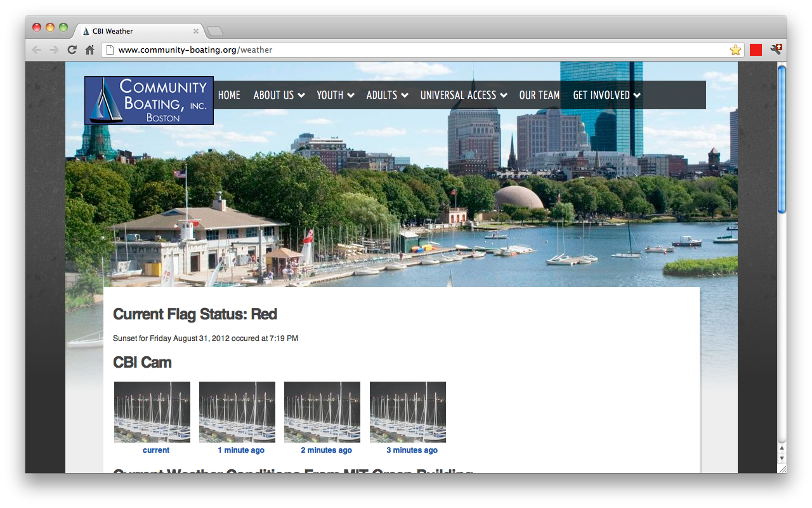Click the sailboat favicon on the CBI Weather tab
This screenshot has width=812, height=508.
pos(86,31)
